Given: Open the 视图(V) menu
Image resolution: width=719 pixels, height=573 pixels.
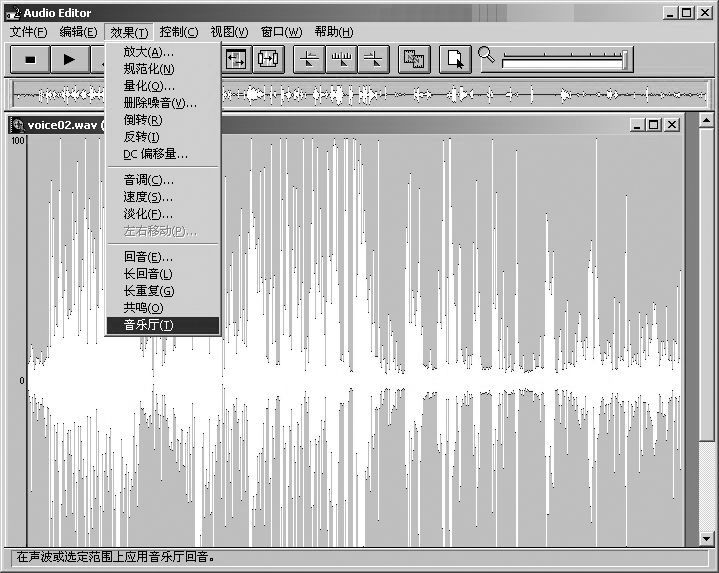Looking at the screenshot, I should pos(229,32).
